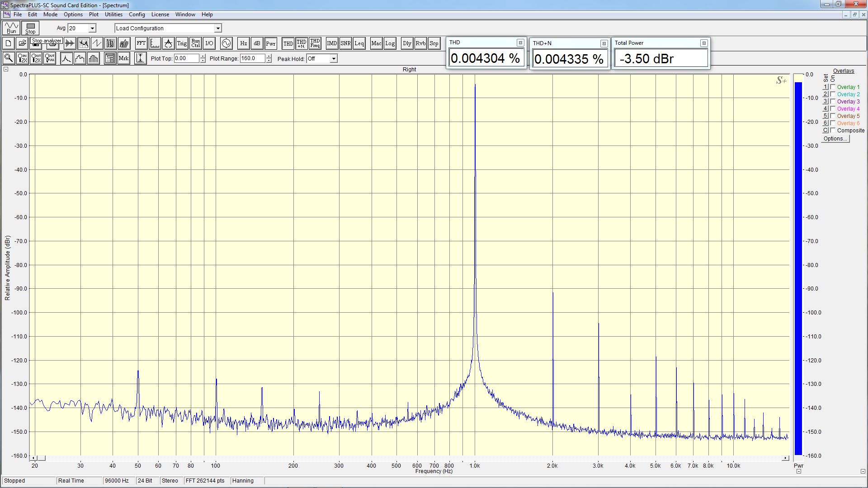Select the phase view sawtooth icon
Viewport: 868px width, 488px height.
point(97,43)
